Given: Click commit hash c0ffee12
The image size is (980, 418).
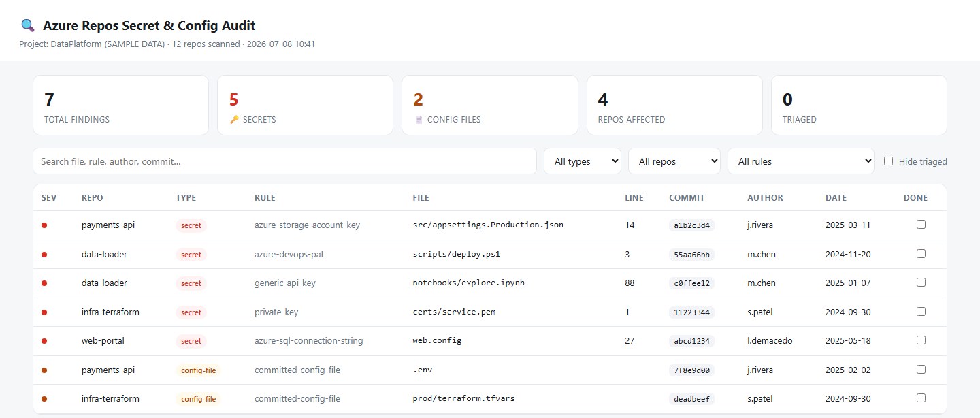Looking at the screenshot, I should coord(691,283).
